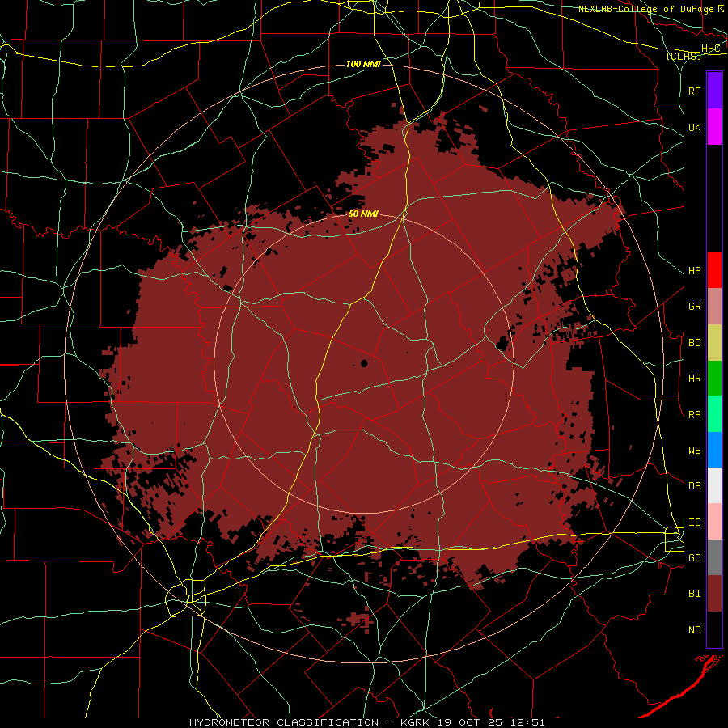The image size is (728, 728).
Task: Click the GR legend label
Action: click(x=694, y=307)
